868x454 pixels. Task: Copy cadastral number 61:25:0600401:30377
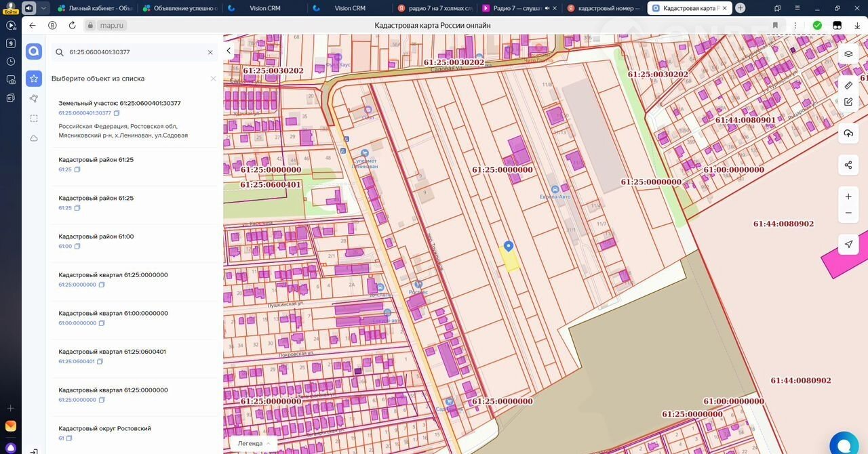tap(117, 113)
